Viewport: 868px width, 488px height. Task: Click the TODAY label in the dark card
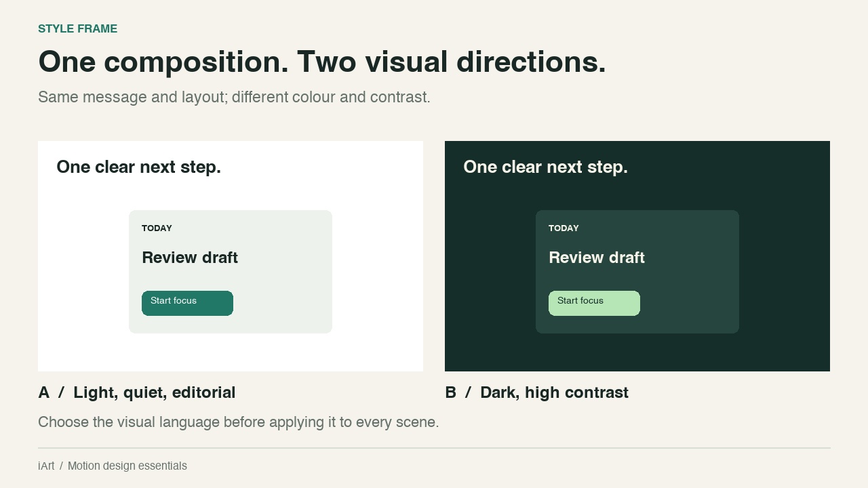564,228
